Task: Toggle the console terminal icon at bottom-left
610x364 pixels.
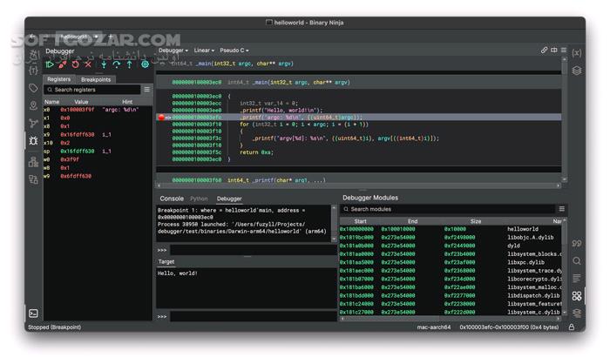Action: coord(33,313)
